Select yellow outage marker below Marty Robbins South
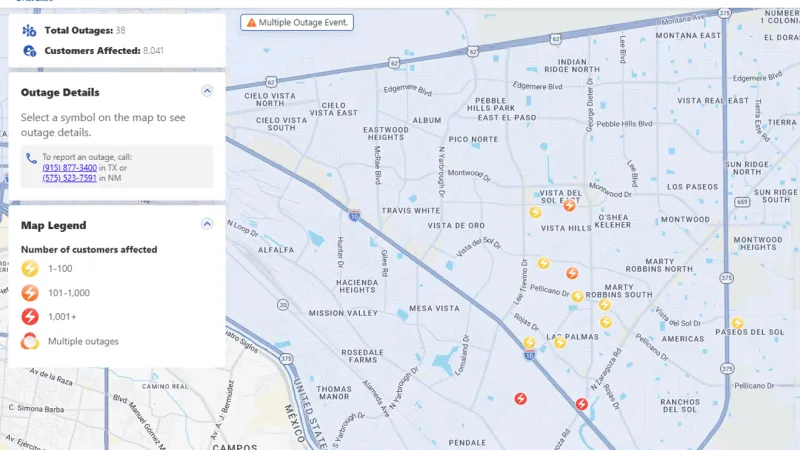This screenshot has width=800, height=450. [x=605, y=305]
